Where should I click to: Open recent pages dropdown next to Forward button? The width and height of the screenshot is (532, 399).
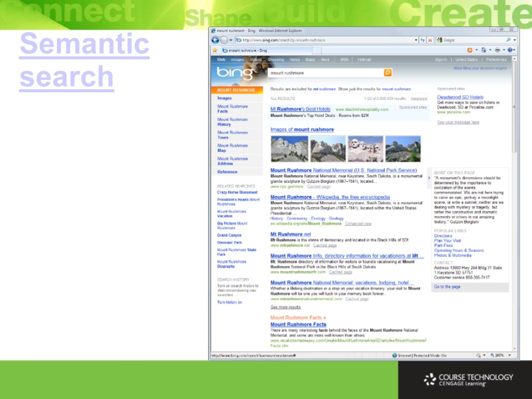pyautogui.click(x=231, y=40)
